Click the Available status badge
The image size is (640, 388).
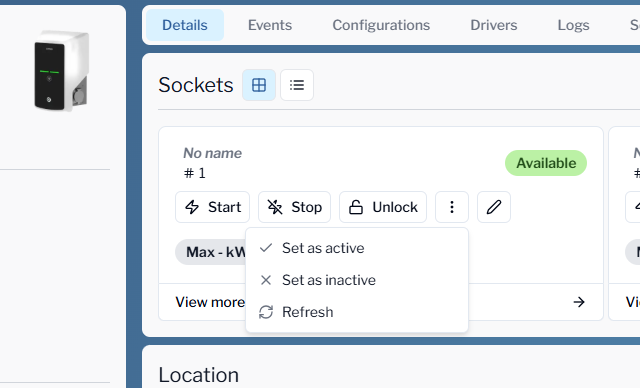point(546,163)
